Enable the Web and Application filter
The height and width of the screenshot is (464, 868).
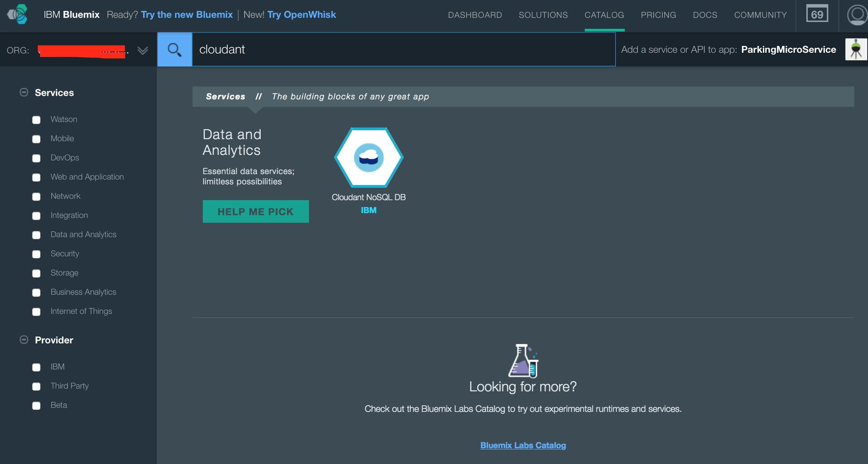pyautogui.click(x=36, y=177)
